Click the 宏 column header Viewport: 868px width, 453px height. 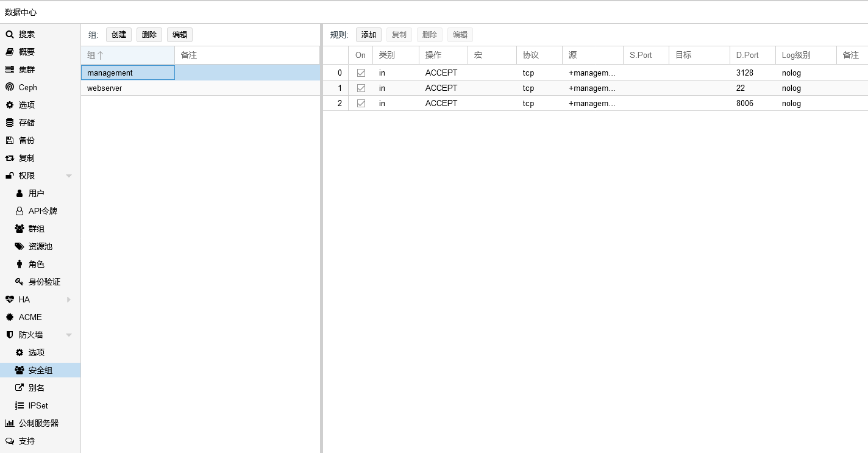tap(492, 55)
